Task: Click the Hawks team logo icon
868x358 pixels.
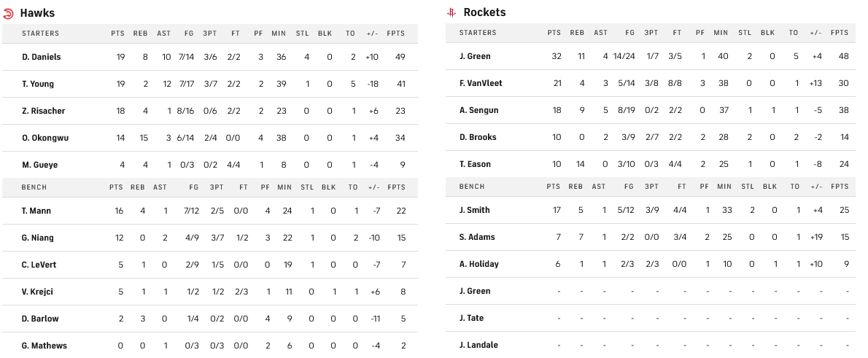Action: [x=8, y=13]
